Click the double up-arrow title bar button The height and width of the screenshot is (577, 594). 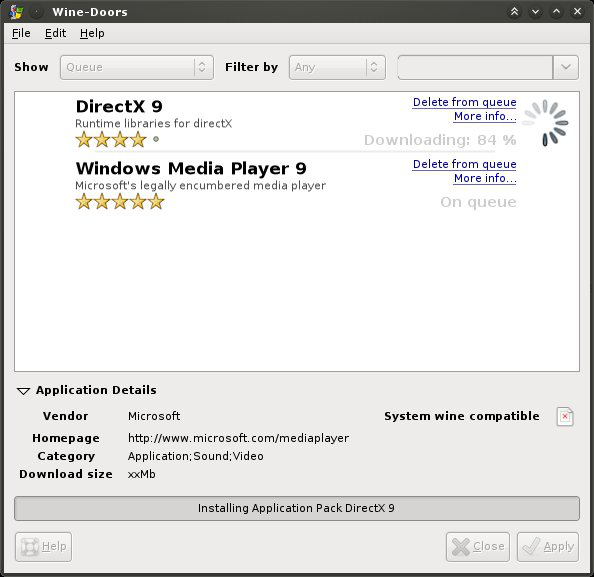[514, 12]
